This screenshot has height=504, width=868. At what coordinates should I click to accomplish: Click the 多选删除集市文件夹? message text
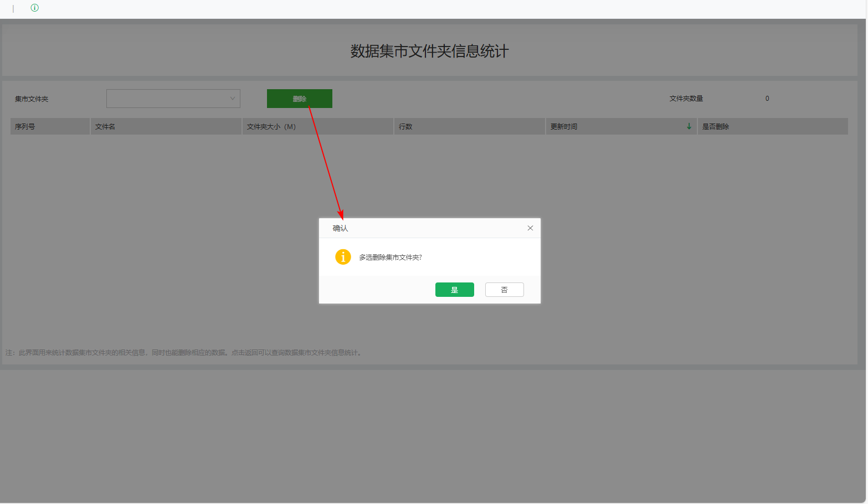(391, 258)
